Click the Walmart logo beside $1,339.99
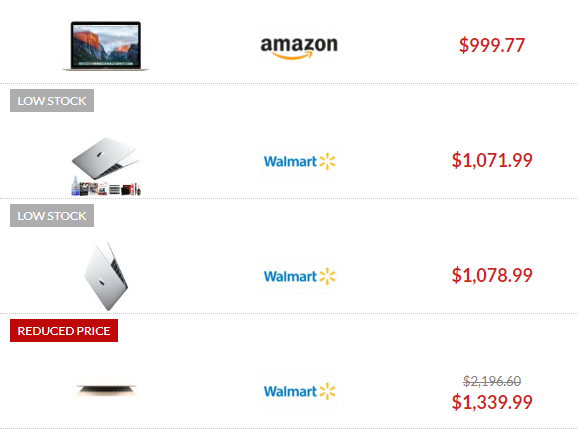 click(x=299, y=391)
